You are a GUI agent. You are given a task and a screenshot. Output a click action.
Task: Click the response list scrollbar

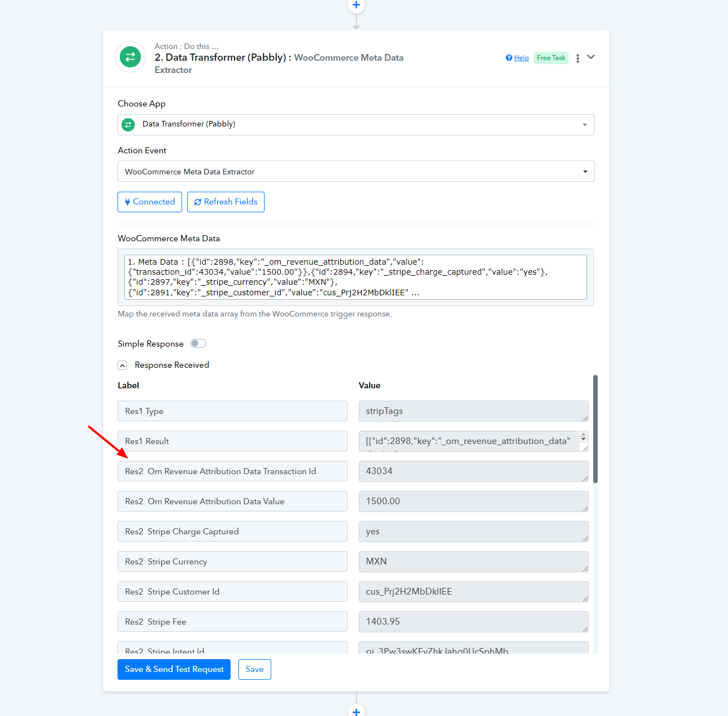click(595, 429)
